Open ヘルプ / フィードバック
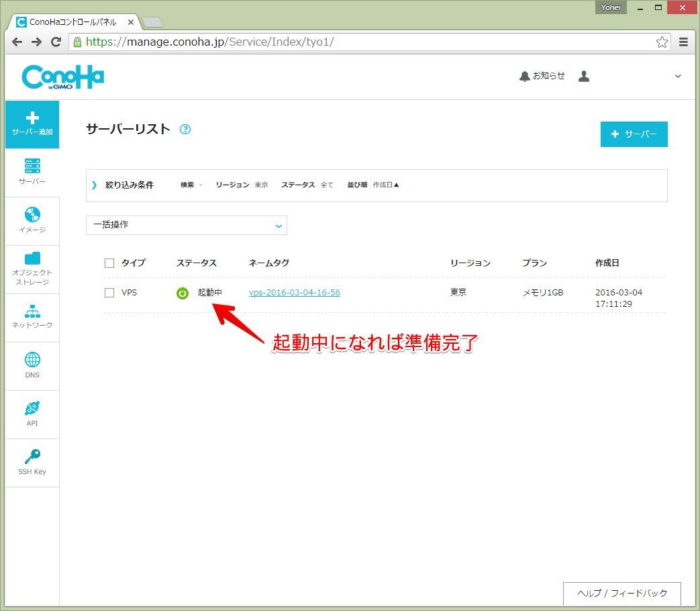The image size is (700, 611). coord(622,594)
